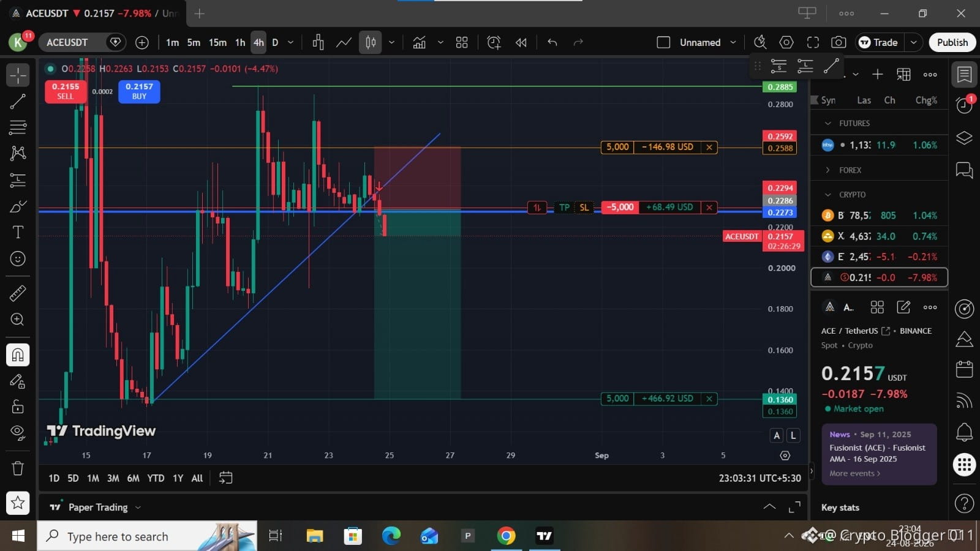
Task: Select the text annotation tool
Action: pos(18,232)
